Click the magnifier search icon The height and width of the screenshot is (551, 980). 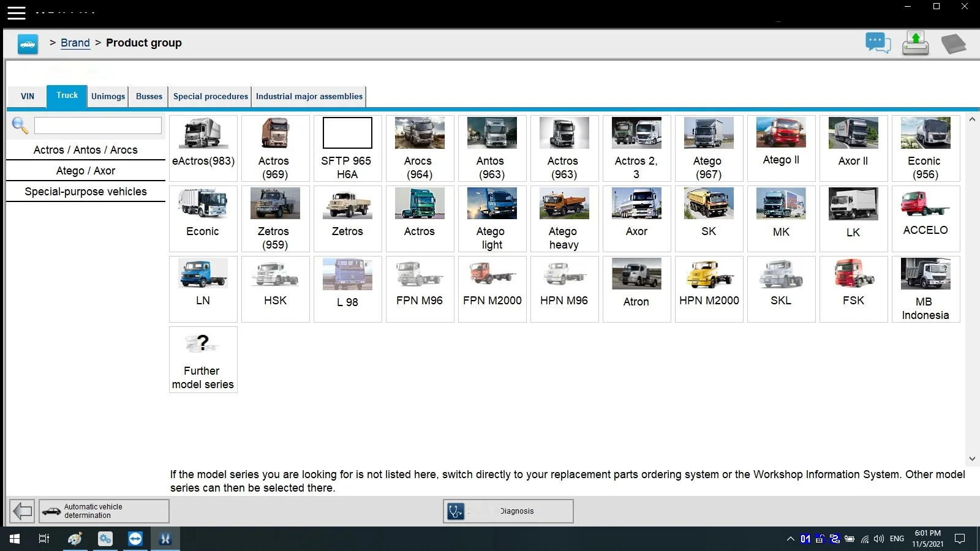click(x=20, y=126)
